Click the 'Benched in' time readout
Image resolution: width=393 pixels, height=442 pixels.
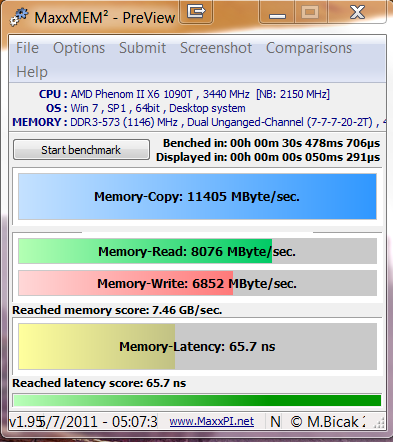(x=271, y=143)
